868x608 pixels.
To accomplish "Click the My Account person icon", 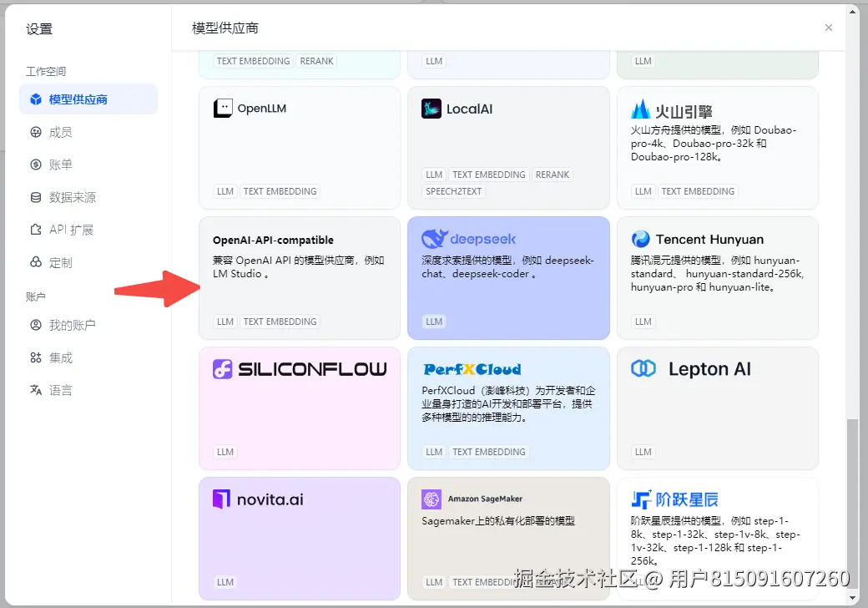I will click(36, 325).
